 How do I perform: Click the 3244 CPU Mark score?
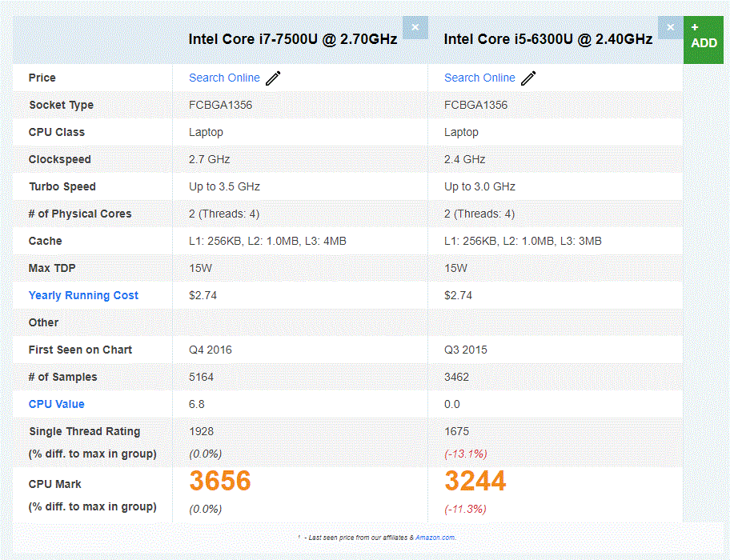(475, 481)
